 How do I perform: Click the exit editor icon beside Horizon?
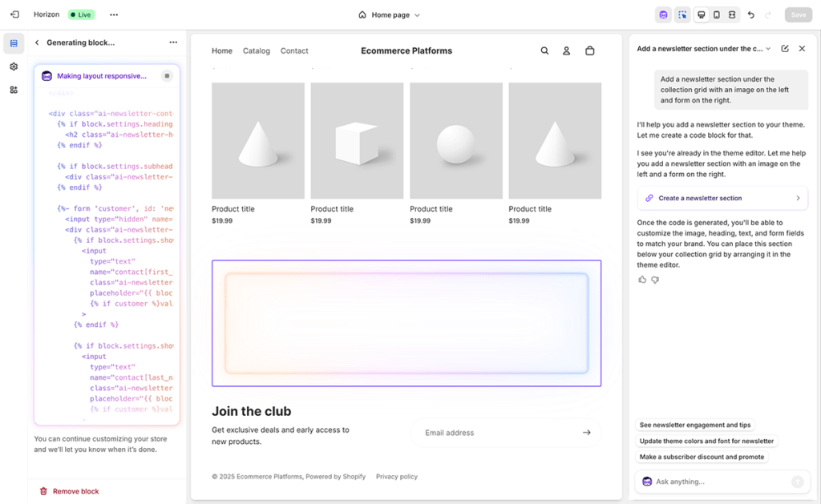(x=14, y=14)
